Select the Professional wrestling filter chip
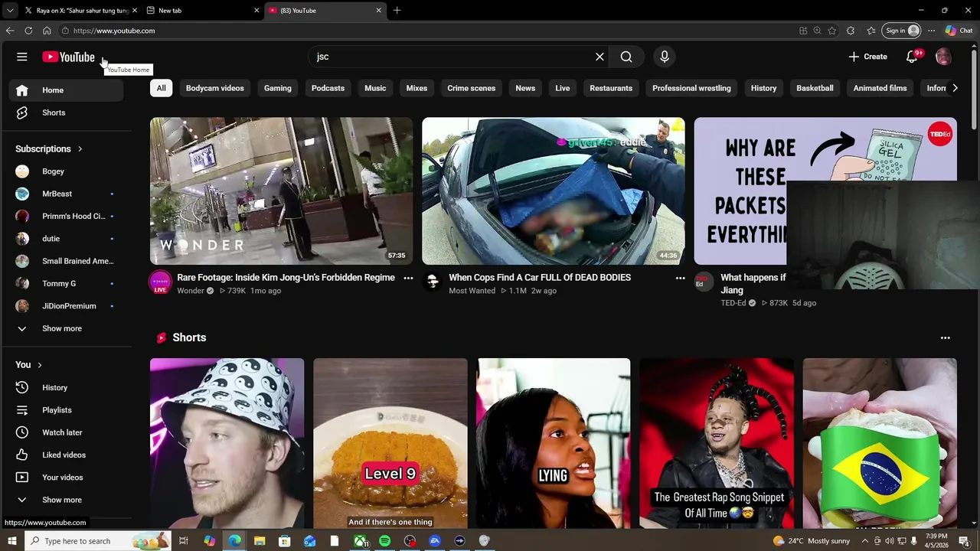Image resolution: width=980 pixels, height=551 pixels. [x=691, y=88]
